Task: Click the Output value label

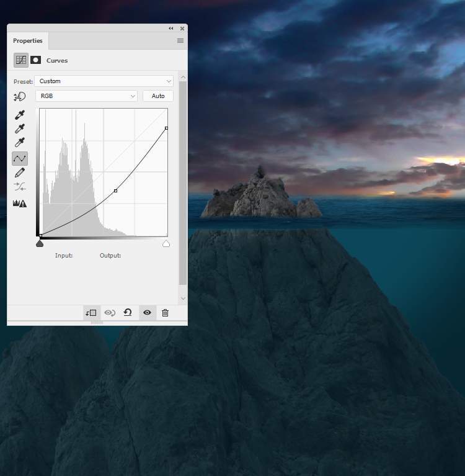Action: [x=110, y=256]
